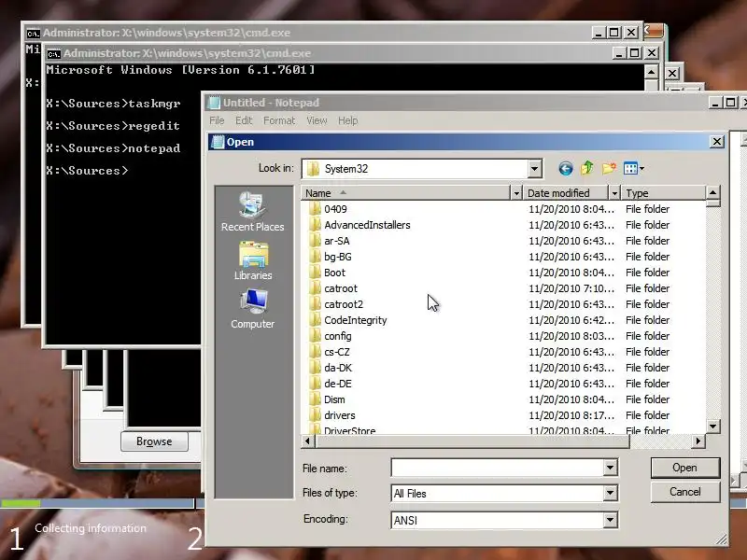This screenshot has height=560, width=747.
Task: Click horizontal scrollbar left arrow
Action: pyautogui.click(x=308, y=441)
